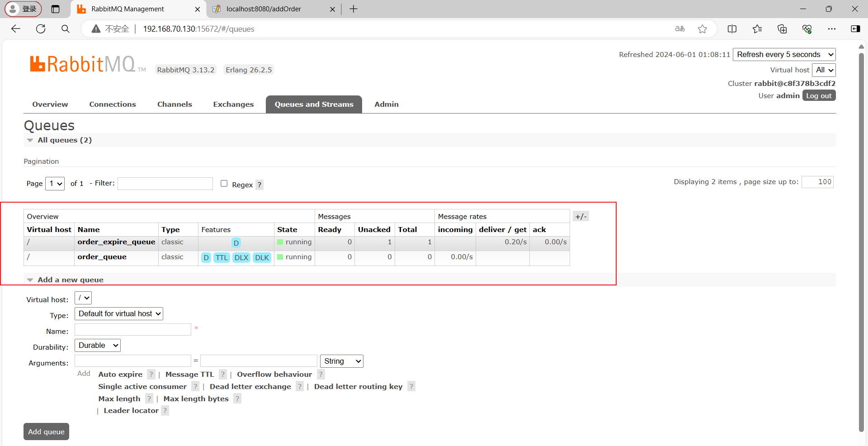Open help for Regex option
The width and height of the screenshot is (868, 446).
(259, 185)
